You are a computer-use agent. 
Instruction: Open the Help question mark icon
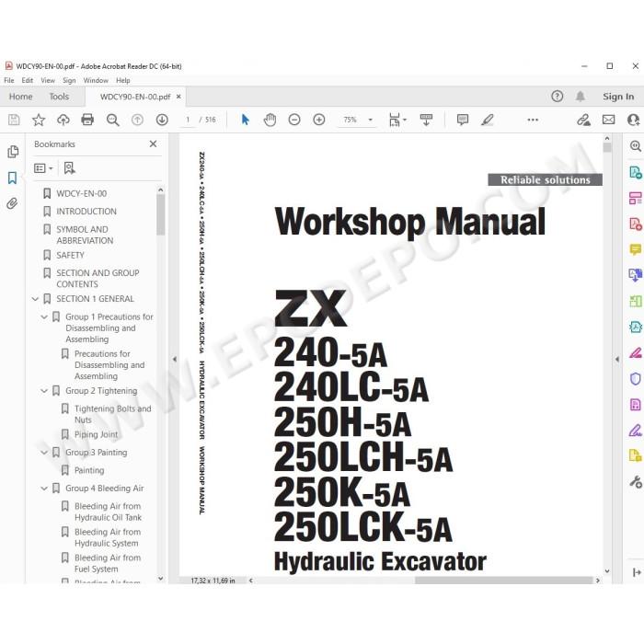pos(557,97)
